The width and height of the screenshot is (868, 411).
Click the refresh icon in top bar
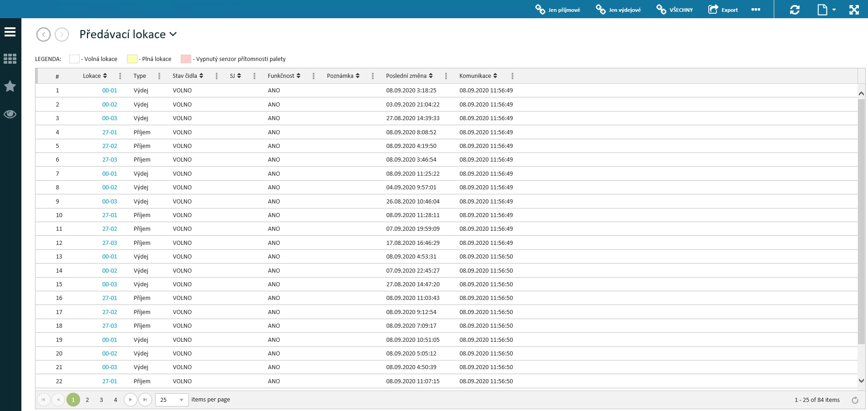coord(795,10)
